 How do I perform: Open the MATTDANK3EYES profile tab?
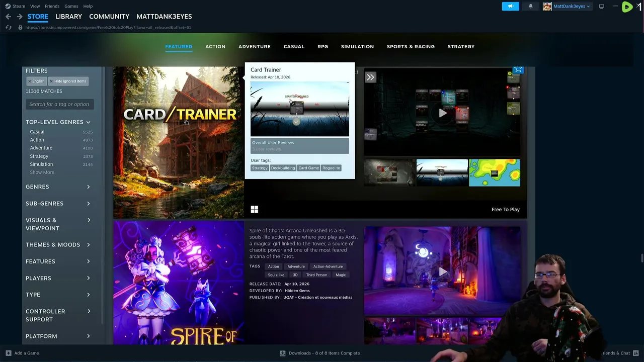click(x=164, y=17)
